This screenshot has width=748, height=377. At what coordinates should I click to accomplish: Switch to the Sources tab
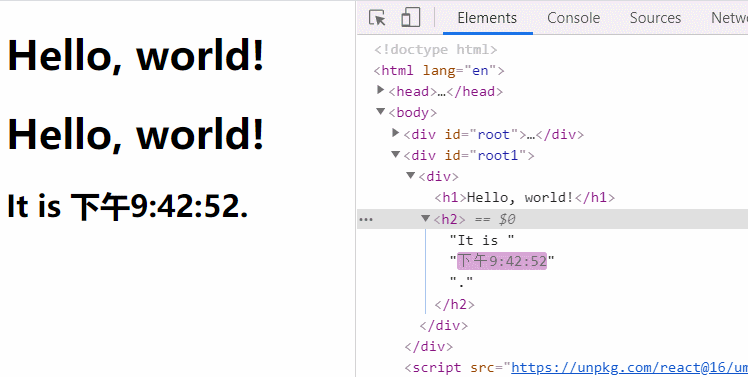(x=655, y=18)
